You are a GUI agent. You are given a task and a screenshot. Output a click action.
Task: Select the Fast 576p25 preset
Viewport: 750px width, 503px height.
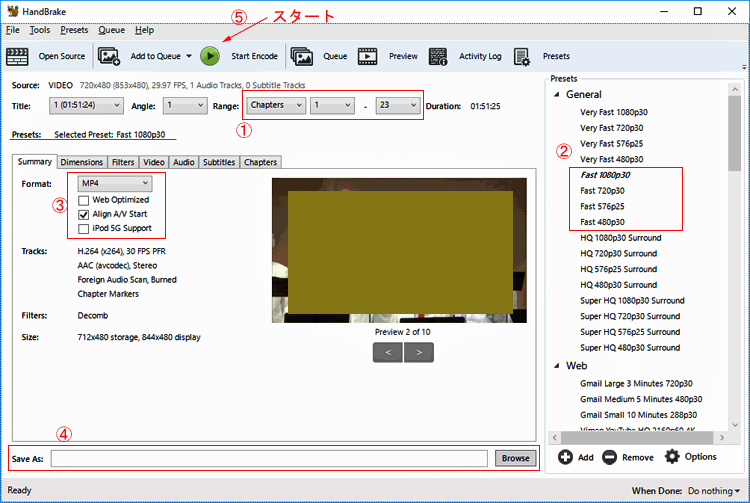tap(602, 207)
